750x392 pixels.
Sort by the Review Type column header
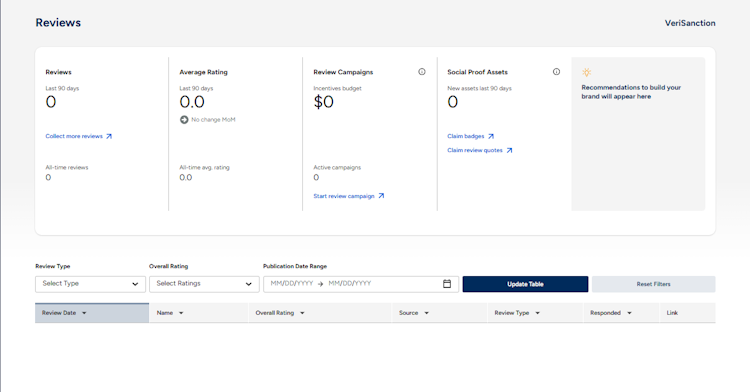pos(535,313)
